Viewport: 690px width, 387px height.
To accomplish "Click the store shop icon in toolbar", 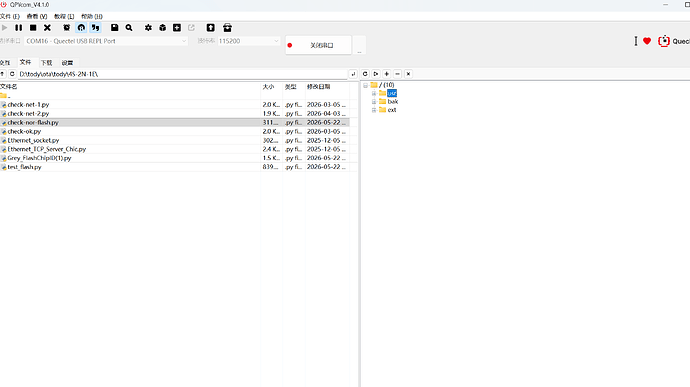I will (x=227, y=28).
